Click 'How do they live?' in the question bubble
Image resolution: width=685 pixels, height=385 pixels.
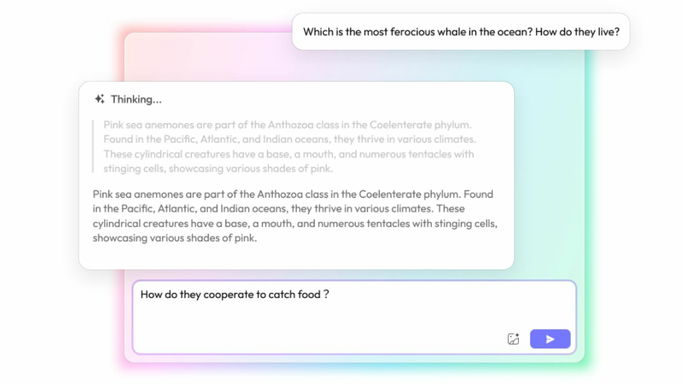click(577, 32)
